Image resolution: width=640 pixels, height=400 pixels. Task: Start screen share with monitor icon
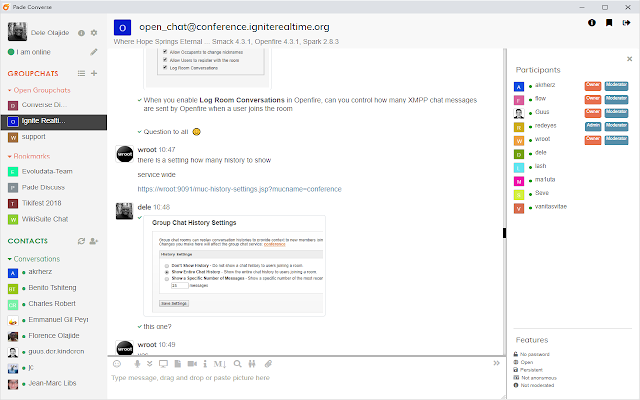[x=163, y=364]
